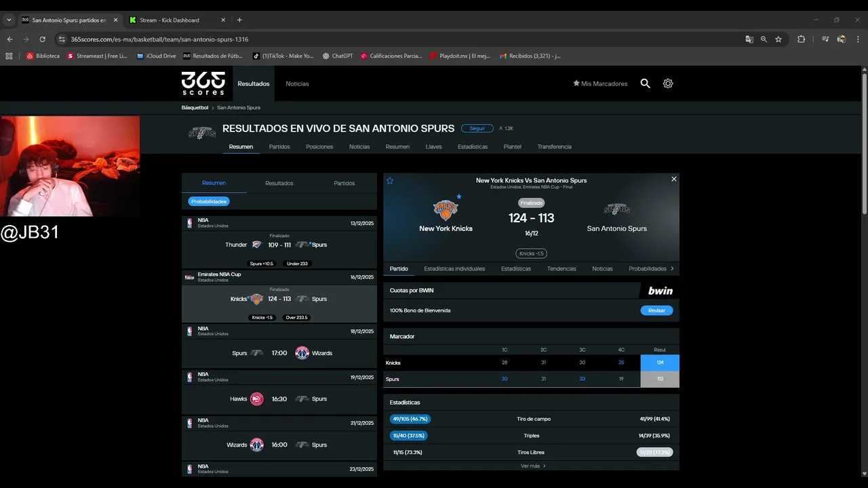Screen dimensions: 868x488
Task: Open the Spurs vs Wizards 17:00 match
Action: [279, 353]
